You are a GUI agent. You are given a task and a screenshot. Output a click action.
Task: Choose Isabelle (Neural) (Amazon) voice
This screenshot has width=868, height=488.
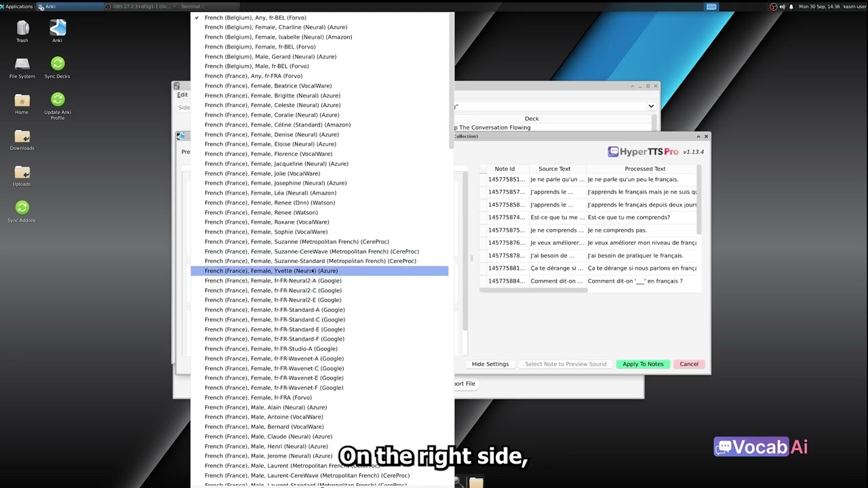coord(319,37)
